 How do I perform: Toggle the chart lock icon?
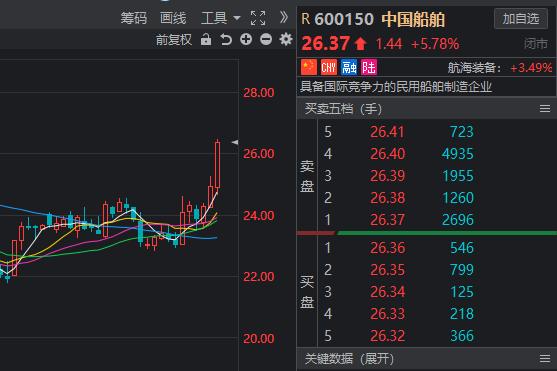tap(206, 39)
